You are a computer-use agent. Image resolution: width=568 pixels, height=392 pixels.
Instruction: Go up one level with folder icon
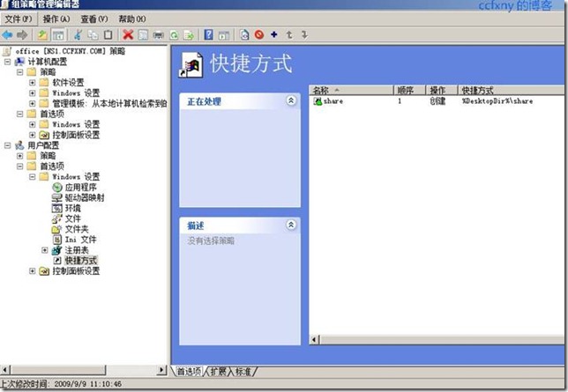[42, 35]
